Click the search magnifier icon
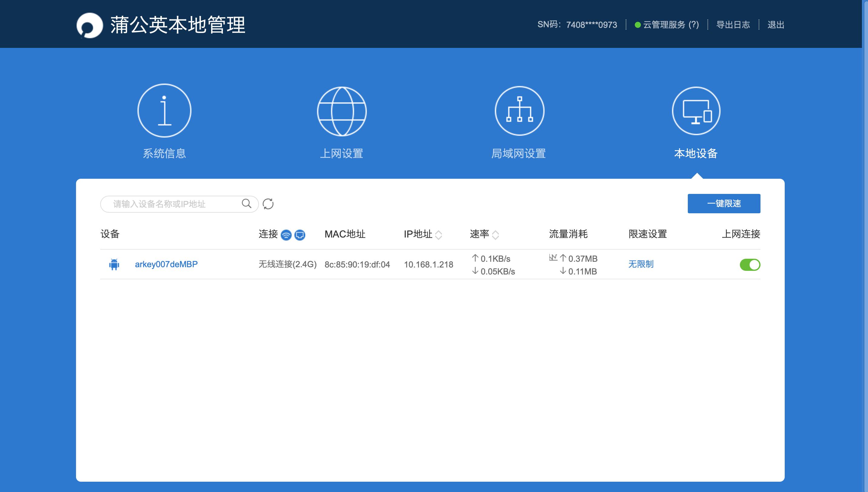868x492 pixels. 246,203
